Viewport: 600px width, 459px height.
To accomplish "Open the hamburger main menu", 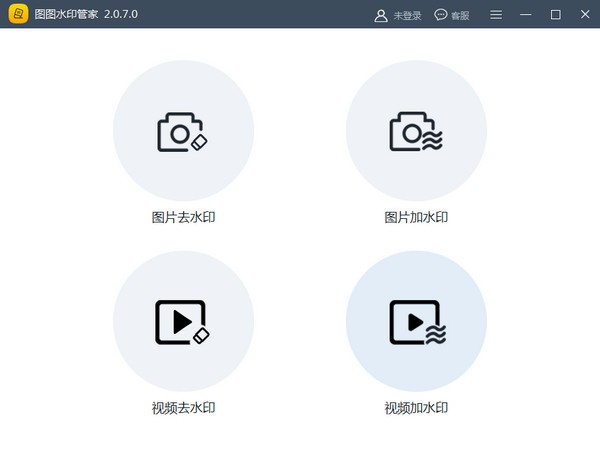I will click(x=496, y=15).
